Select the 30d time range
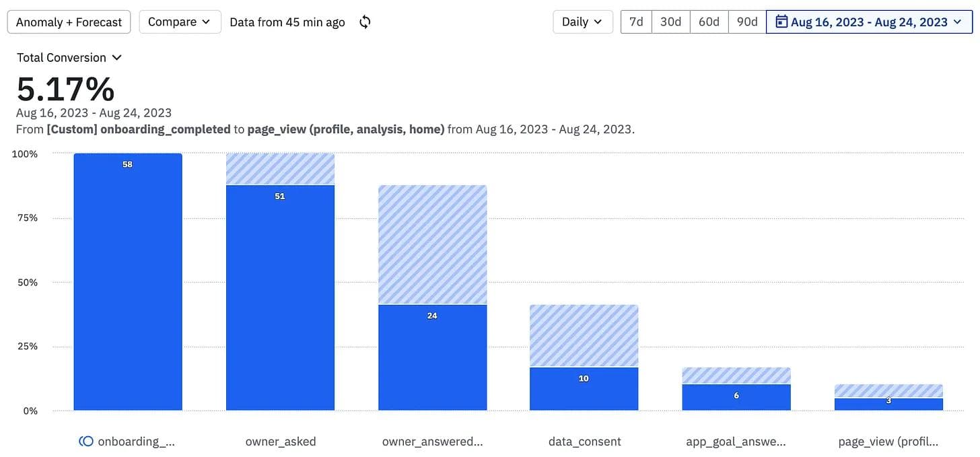Viewport: 980px width, 457px height. click(x=670, y=22)
